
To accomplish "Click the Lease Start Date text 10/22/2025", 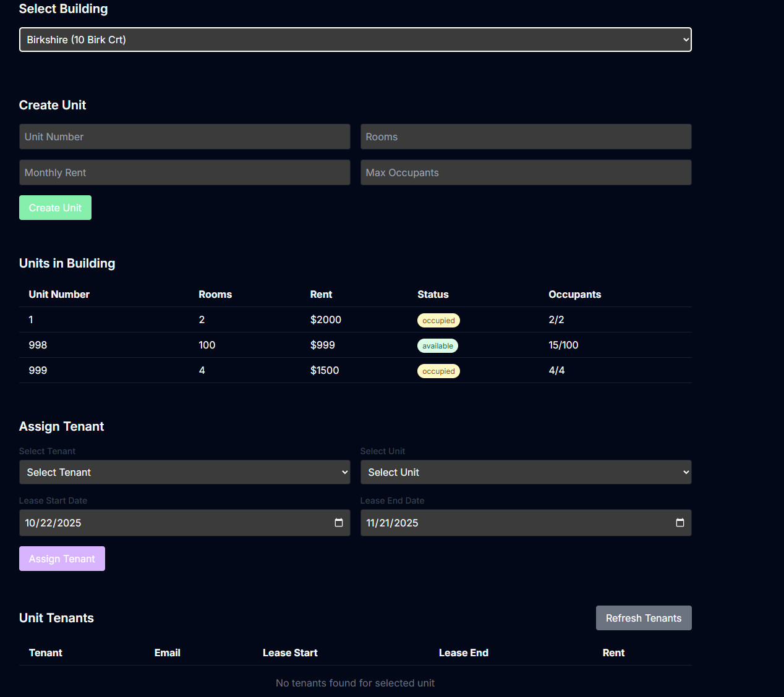I will pos(53,523).
